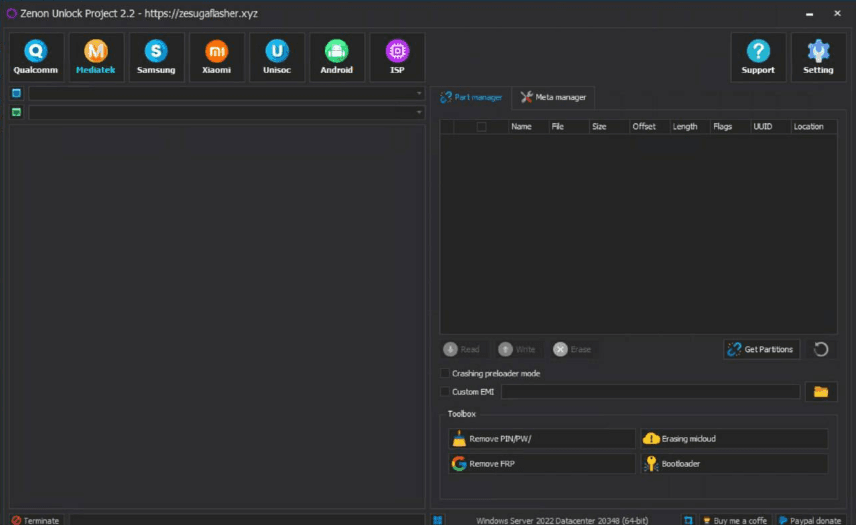The image size is (856, 525).
Task: Click the Read partition button
Action: pos(462,349)
